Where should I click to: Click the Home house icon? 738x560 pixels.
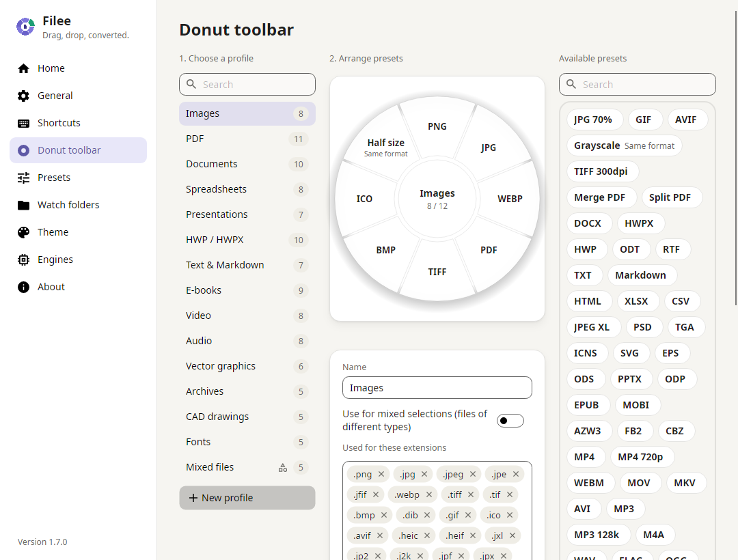click(x=23, y=69)
